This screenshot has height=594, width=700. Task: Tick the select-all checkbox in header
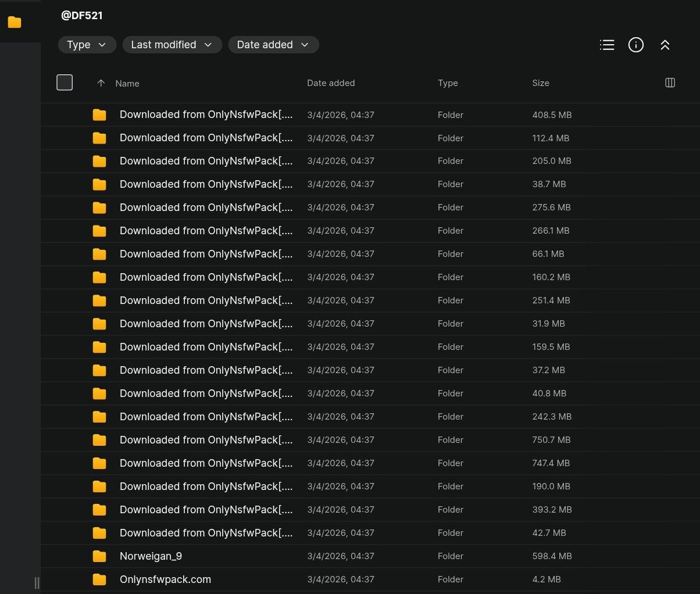click(65, 83)
